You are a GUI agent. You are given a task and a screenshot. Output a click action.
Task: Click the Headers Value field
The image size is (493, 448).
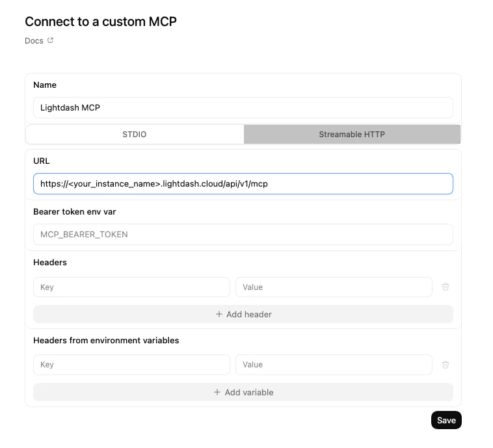pyautogui.click(x=334, y=287)
